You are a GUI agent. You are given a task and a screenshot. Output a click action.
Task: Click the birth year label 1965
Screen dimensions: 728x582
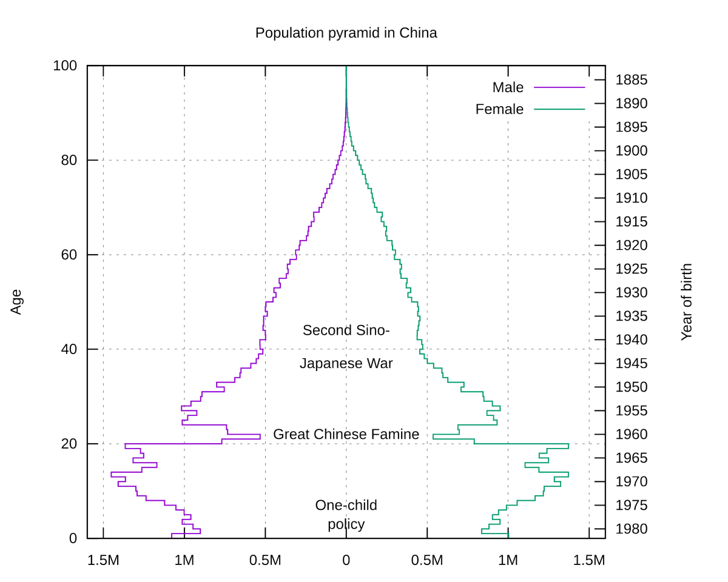tap(632, 458)
